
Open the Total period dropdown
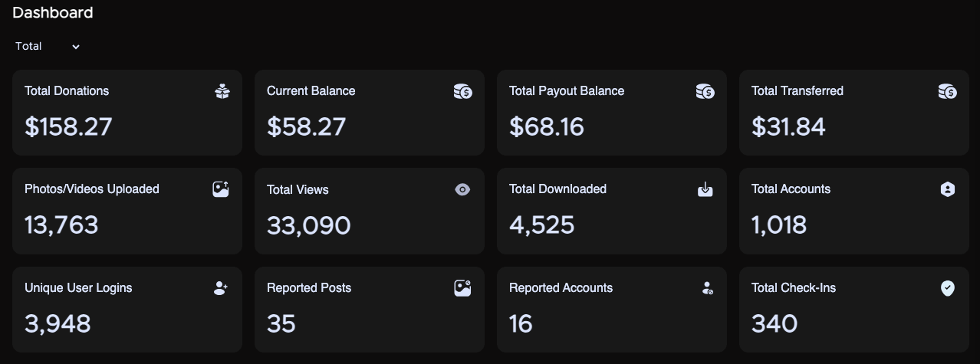(48, 47)
